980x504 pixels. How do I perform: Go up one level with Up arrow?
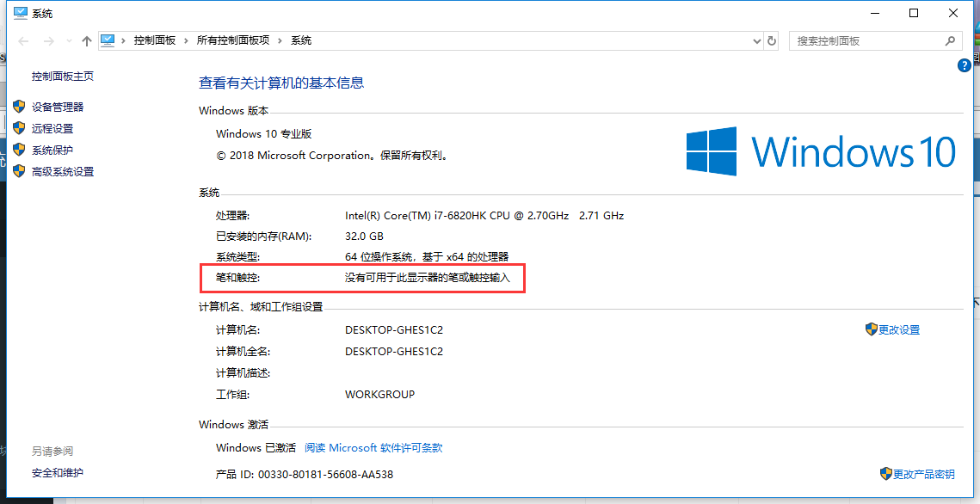(87, 41)
